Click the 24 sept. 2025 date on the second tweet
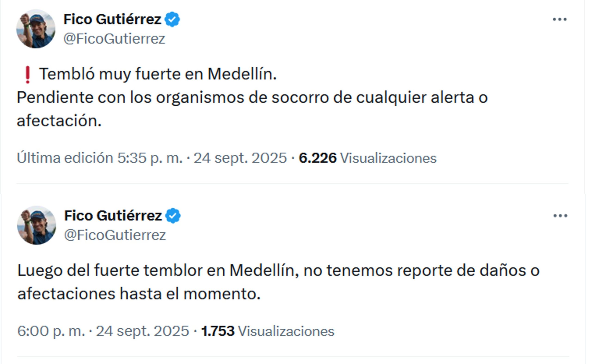592x364 pixels. pos(143,331)
